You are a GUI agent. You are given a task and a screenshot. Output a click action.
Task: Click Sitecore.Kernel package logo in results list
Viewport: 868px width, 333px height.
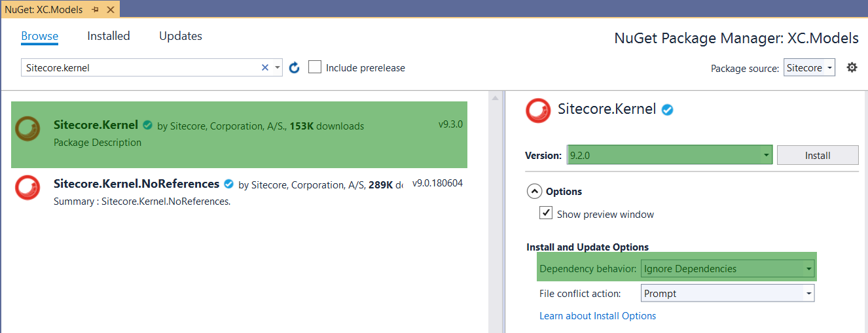tap(28, 128)
